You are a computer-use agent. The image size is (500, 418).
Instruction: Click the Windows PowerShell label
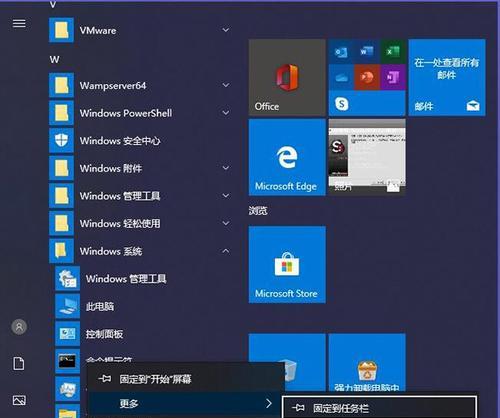pos(126,113)
